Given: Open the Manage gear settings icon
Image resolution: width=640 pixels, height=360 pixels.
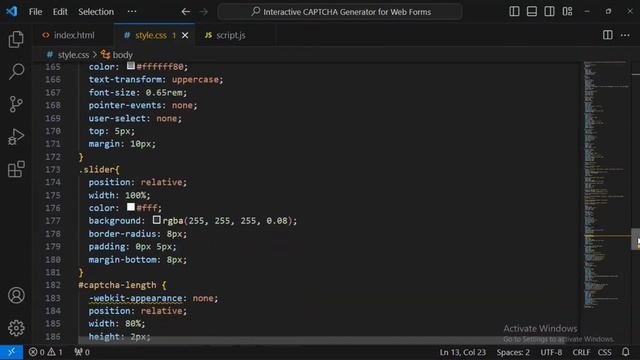Looking at the screenshot, I should click(16, 328).
